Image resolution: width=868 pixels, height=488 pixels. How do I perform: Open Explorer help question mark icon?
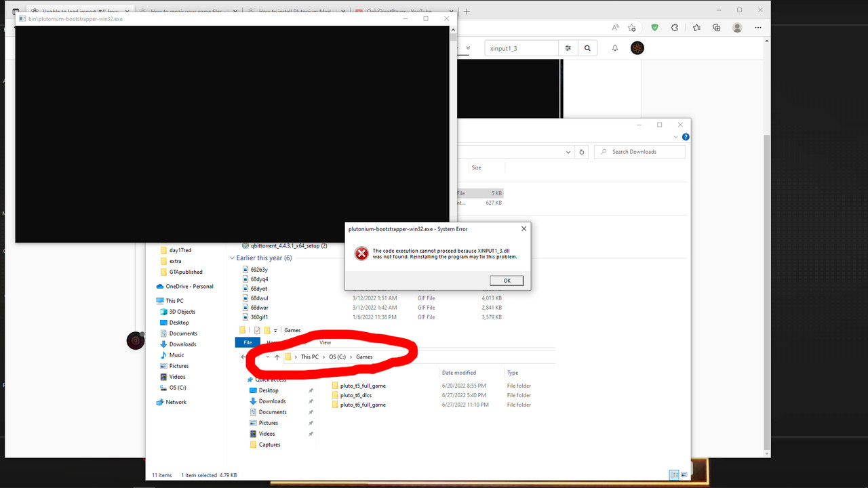pos(686,137)
